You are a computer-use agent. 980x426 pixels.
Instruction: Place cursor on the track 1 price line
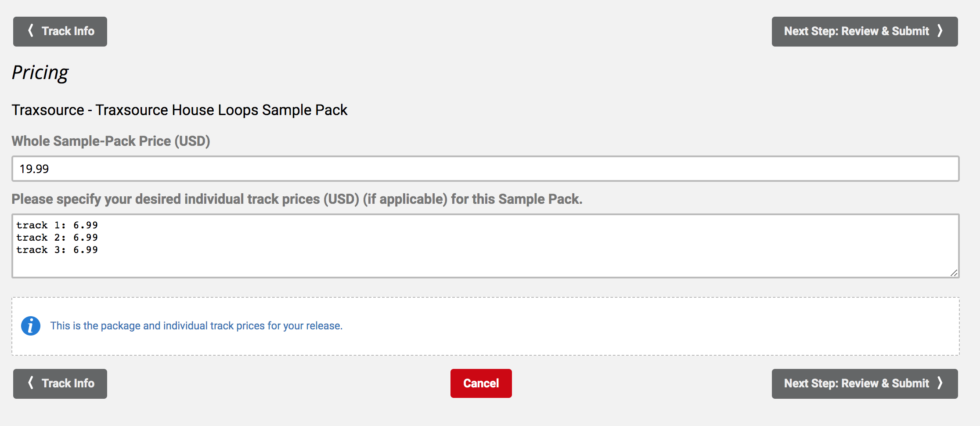(57, 225)
